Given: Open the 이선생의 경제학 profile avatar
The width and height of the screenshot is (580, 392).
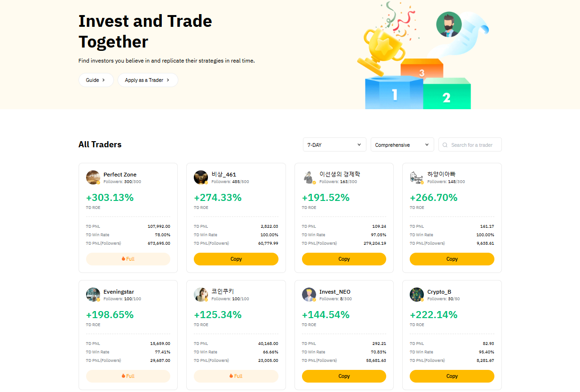Looking at the screenshot, I should pos(309,177).
